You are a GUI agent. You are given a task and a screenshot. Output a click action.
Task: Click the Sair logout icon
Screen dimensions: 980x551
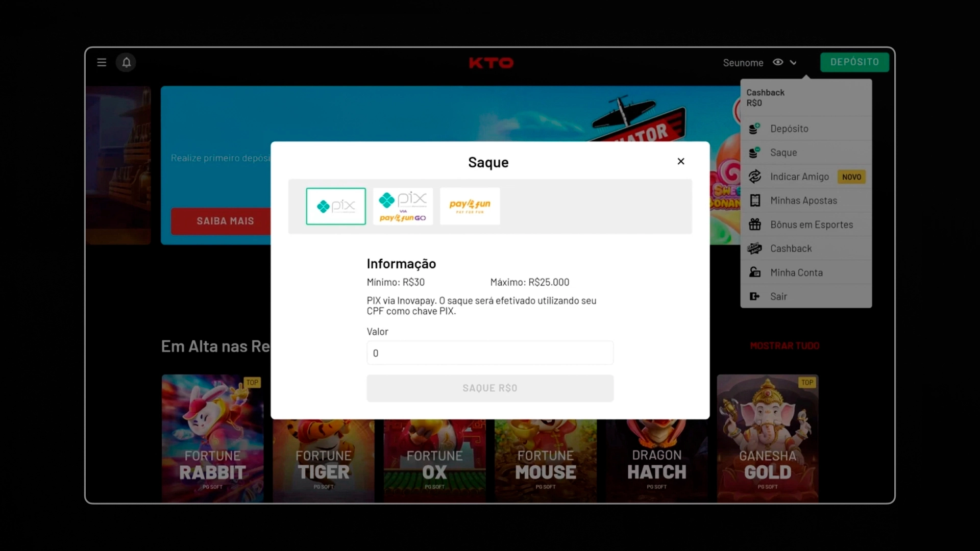coord(754,296)
